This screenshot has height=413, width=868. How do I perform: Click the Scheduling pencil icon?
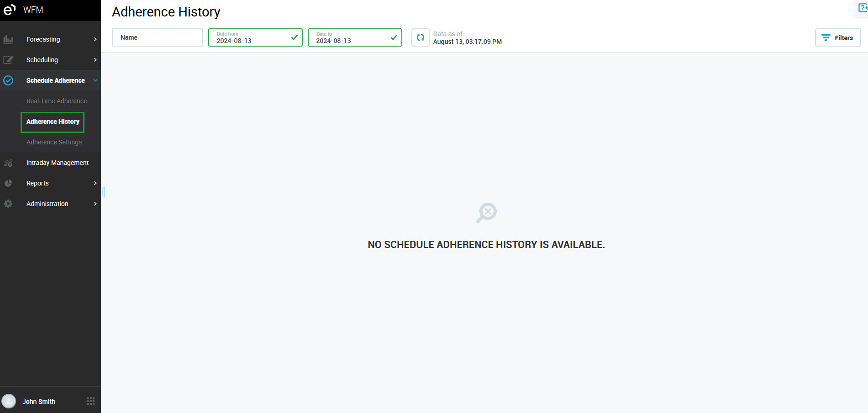coord(8,60)
